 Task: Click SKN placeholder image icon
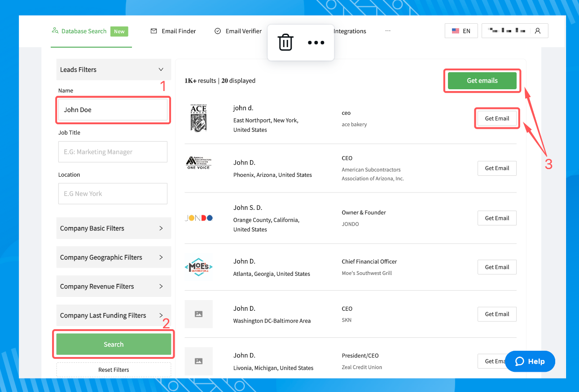pyautogui.click(x=198, y=314)
